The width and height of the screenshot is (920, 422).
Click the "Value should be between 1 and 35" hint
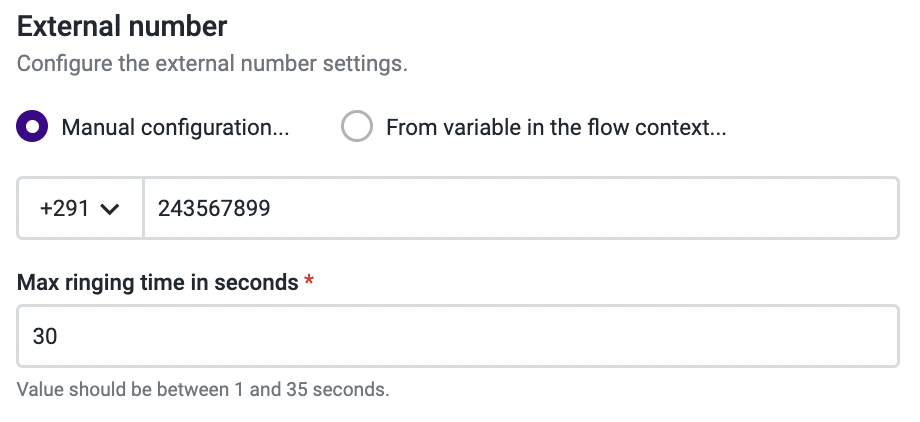click(203, 389)
